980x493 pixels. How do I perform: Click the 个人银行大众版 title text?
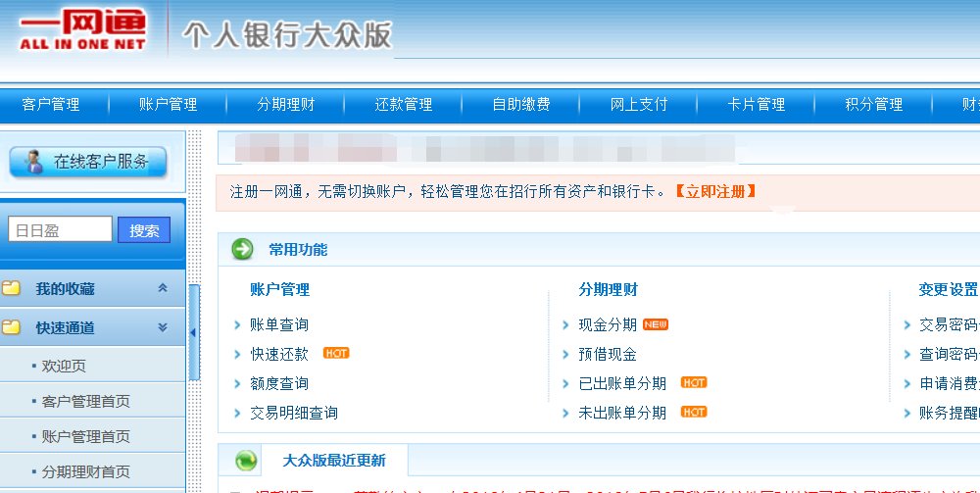(287, 34)
